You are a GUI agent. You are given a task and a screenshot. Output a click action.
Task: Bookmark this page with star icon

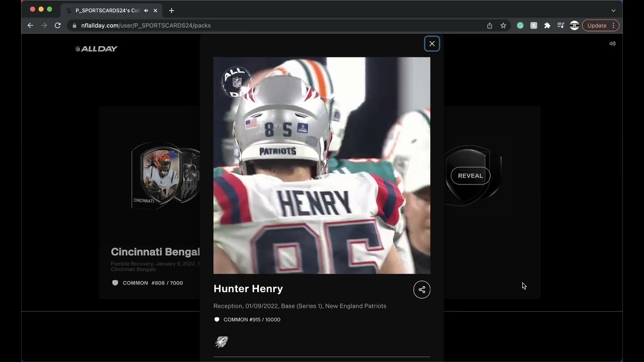503,26
